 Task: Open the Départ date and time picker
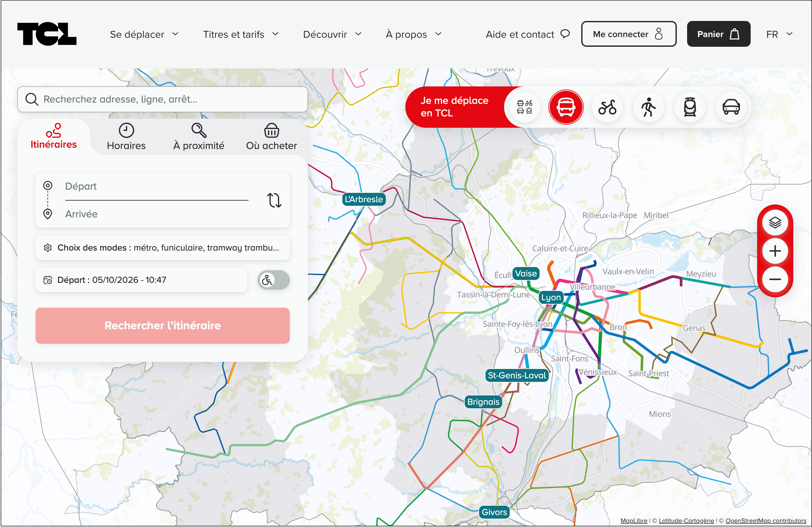[141, 280]
